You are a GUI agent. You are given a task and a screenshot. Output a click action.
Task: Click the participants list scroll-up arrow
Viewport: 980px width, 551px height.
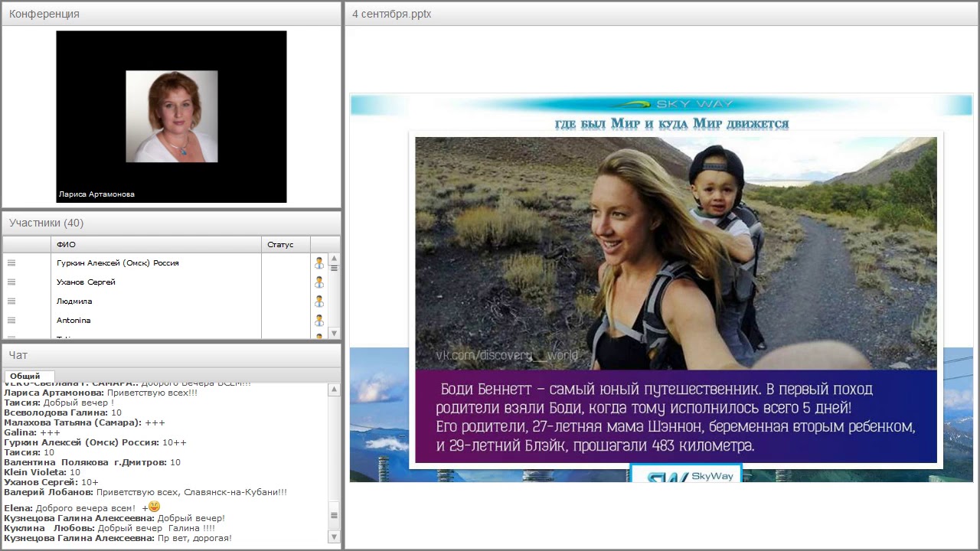point(334,259)
